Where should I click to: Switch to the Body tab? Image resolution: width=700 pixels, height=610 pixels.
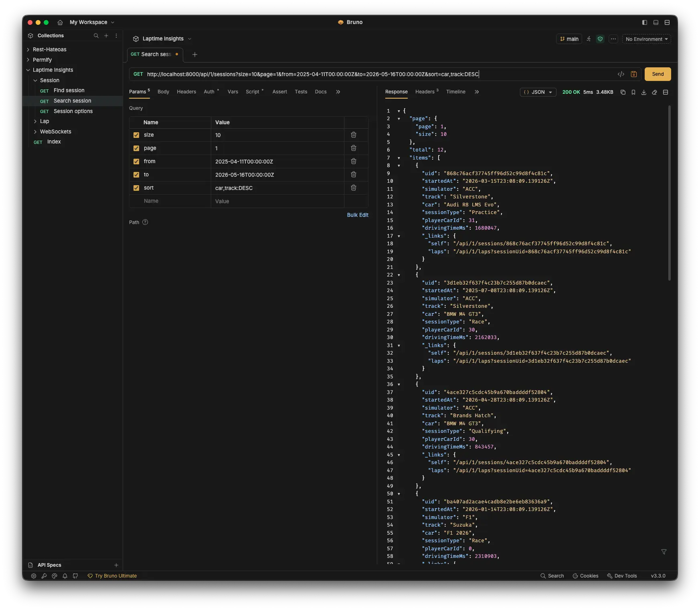pos(163,92)
